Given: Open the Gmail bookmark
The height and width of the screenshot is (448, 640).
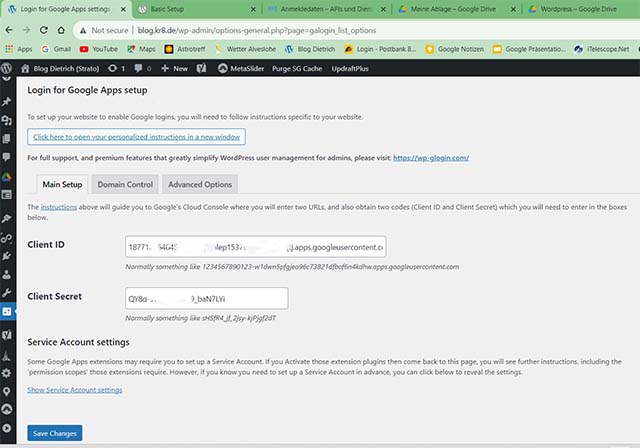Looking at the screenshot, I should click(56, 49).
